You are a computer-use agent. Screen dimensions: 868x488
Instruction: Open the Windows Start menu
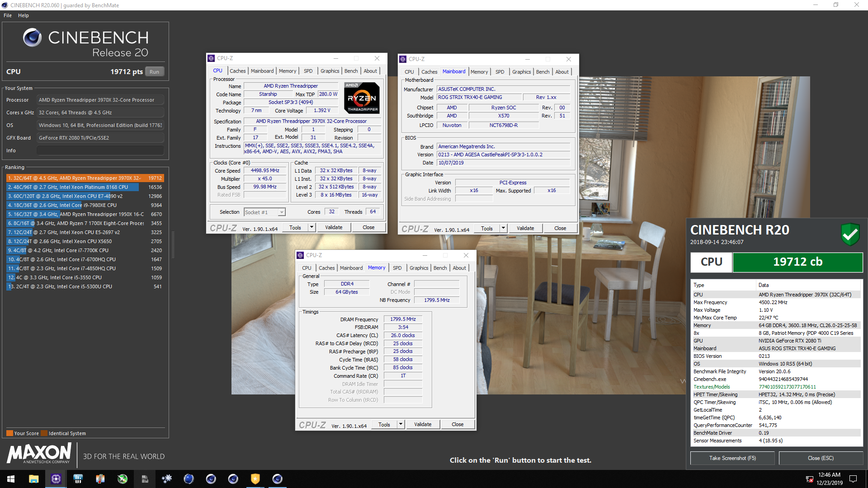tap(11, 479)
